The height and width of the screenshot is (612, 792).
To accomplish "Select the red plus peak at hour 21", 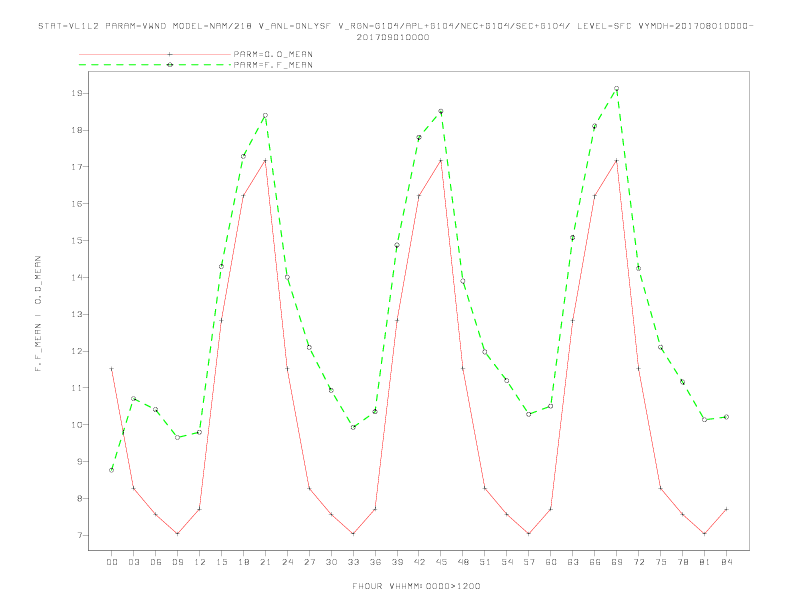I will coord(265,161).
